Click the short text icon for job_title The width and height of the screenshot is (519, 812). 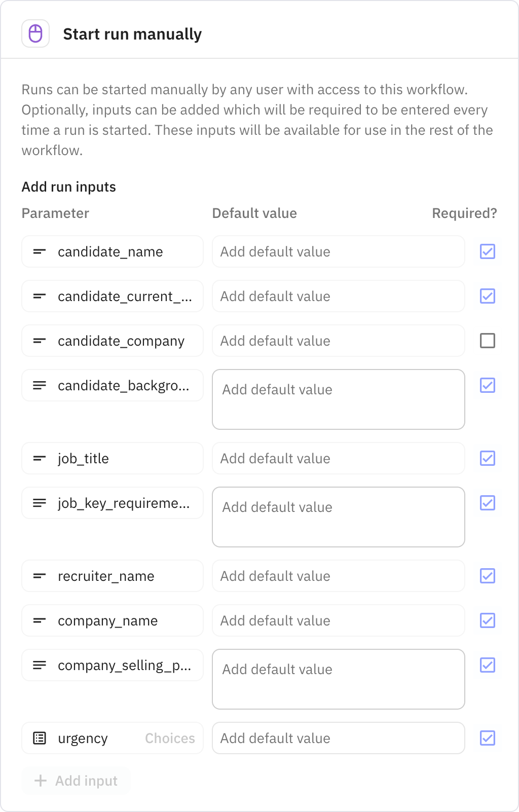point(40,459)
